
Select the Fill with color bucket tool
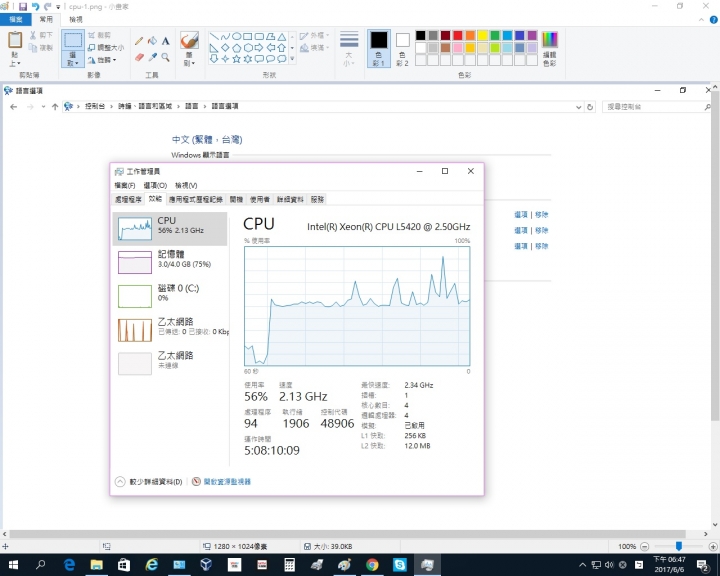[x=152, y=41]
